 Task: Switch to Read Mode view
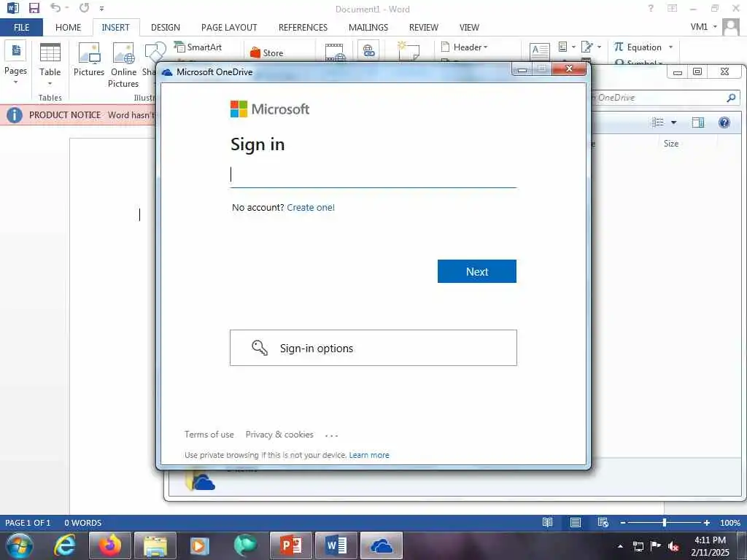click(547, 522)
